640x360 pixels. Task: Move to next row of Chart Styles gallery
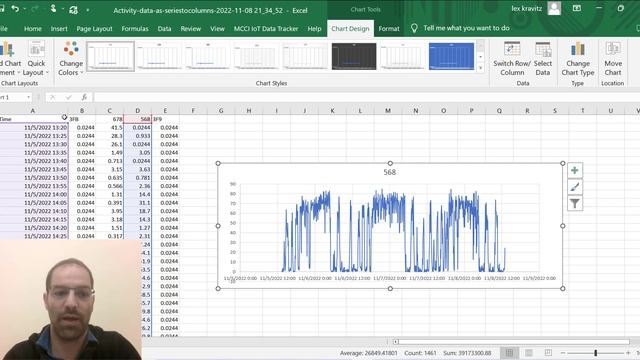[480, 57]
